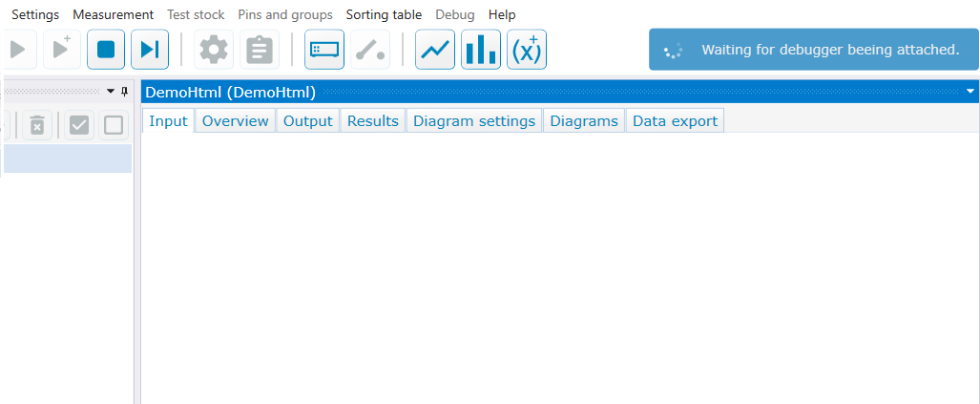
Task: Step to next with skip-forward icon
Action: pos(150,50)
